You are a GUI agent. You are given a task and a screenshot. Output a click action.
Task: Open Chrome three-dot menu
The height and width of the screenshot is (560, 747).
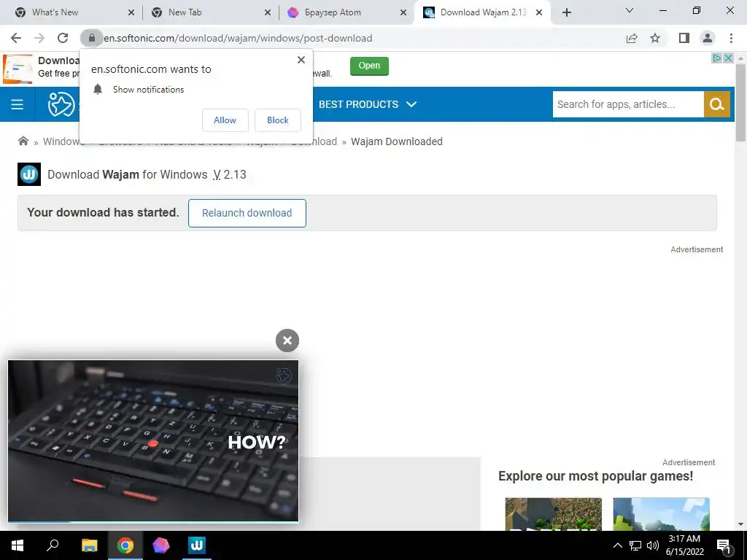(731, 38)
